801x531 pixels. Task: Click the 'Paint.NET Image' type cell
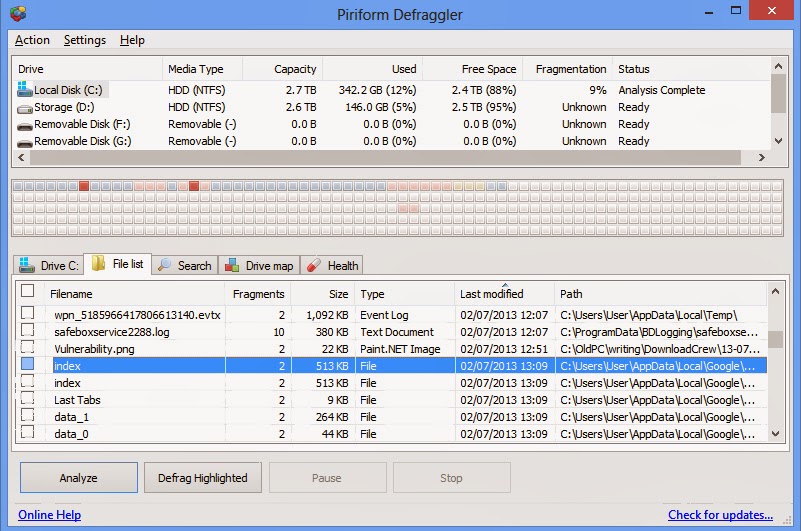click(x=400, y=349)
